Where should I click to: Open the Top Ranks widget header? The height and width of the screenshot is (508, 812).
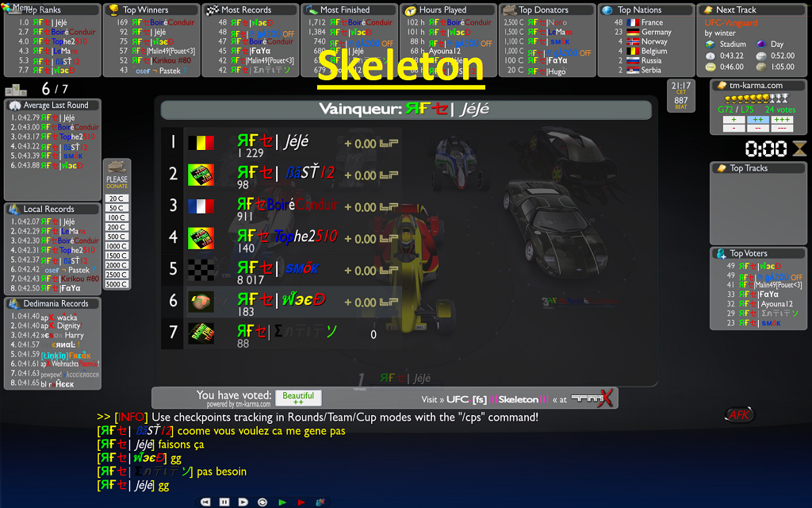coord(52,10)
